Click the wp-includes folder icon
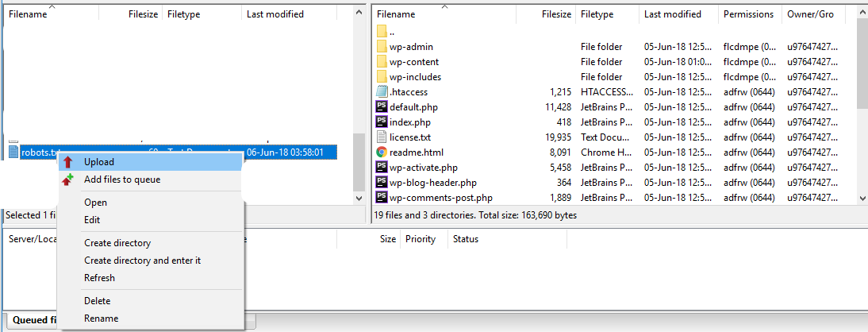The width and height of the screenshot is (868, 332). click(382, 76)
